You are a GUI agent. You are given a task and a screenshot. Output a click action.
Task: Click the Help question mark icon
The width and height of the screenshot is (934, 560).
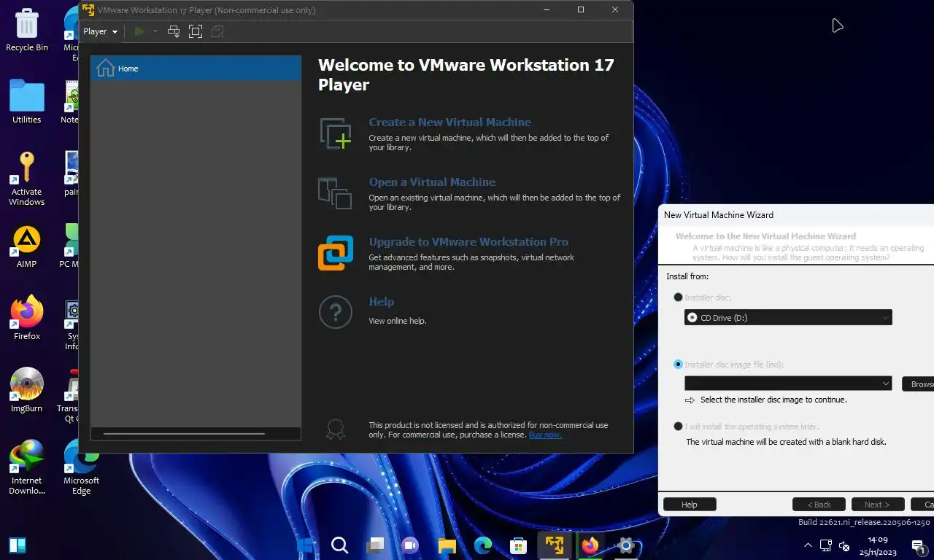[336, 313]
